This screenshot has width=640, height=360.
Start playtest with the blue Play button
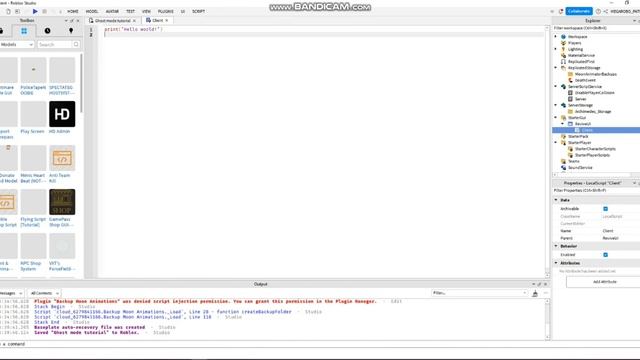pos(35,11)
